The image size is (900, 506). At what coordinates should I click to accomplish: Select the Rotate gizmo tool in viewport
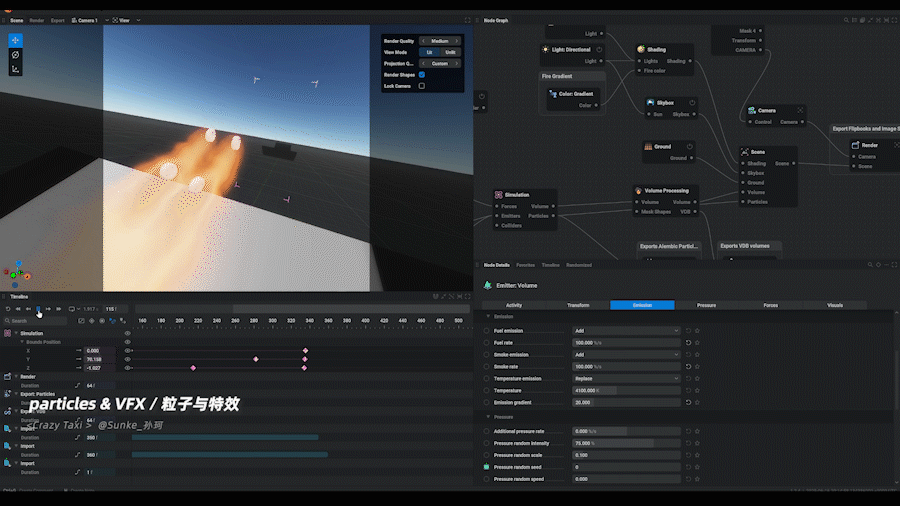tap(15, 55)
